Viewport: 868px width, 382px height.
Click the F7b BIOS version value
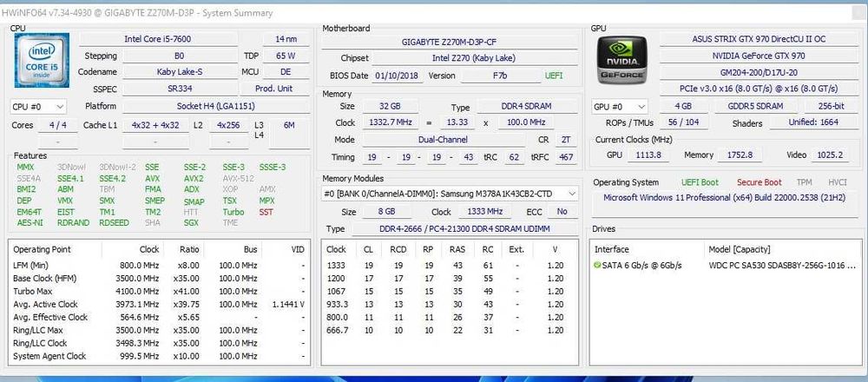pyautogui.click(x=500, y=76)
